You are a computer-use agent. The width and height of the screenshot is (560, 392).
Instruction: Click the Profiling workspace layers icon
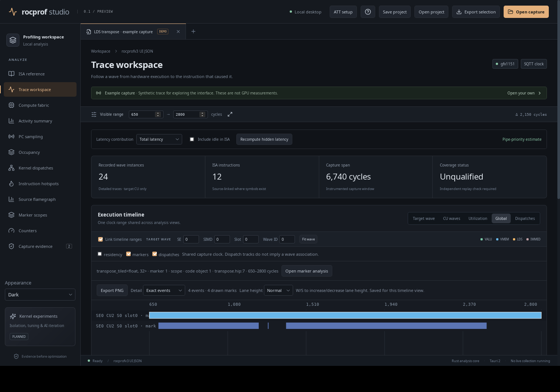pyautogui.click(x=13, y=40)
